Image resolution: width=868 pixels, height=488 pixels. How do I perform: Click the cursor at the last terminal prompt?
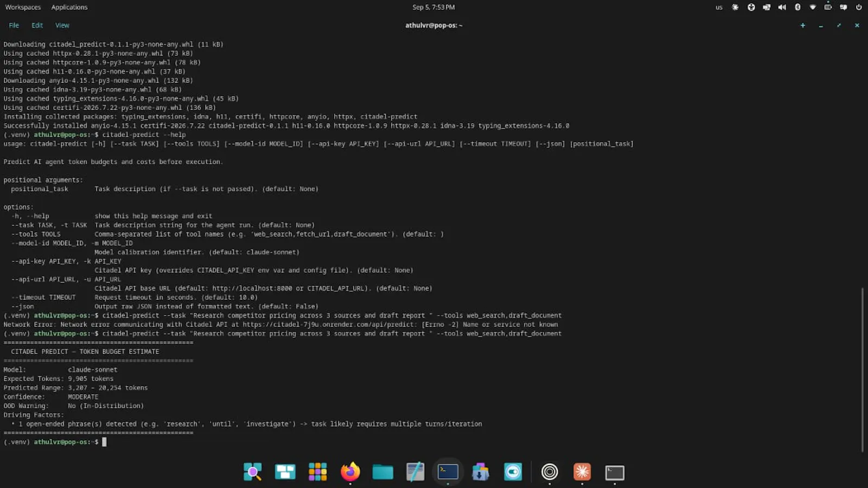(104, 442)
